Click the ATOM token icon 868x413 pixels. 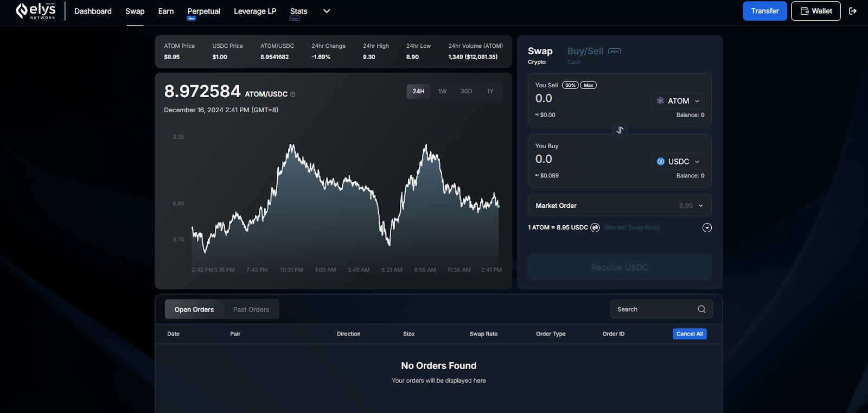[660, 101]
